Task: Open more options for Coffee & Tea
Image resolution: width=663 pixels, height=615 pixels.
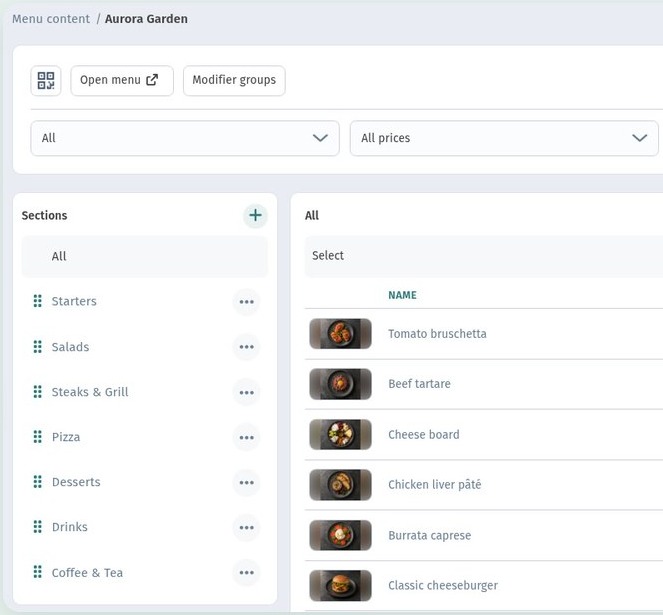Action: pos(246,573)
